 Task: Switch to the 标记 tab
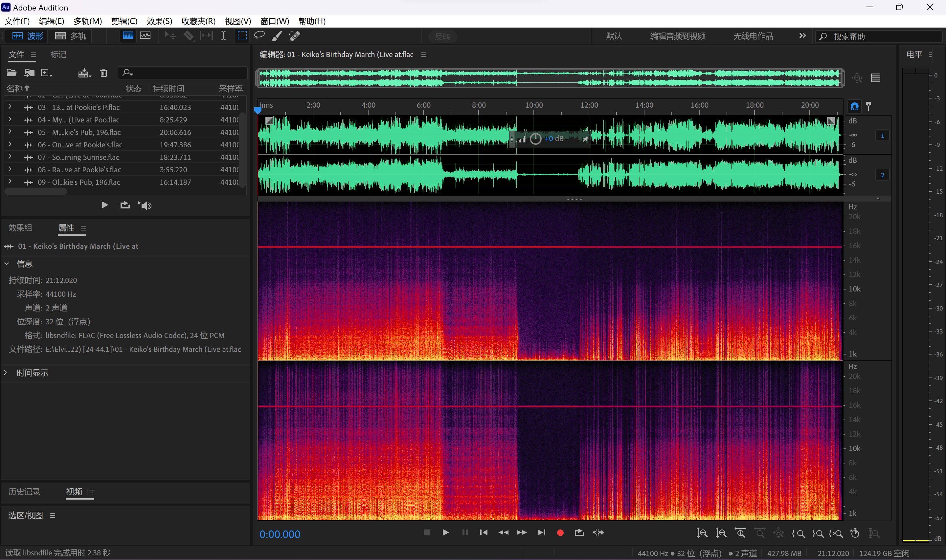tap(58, 55)
